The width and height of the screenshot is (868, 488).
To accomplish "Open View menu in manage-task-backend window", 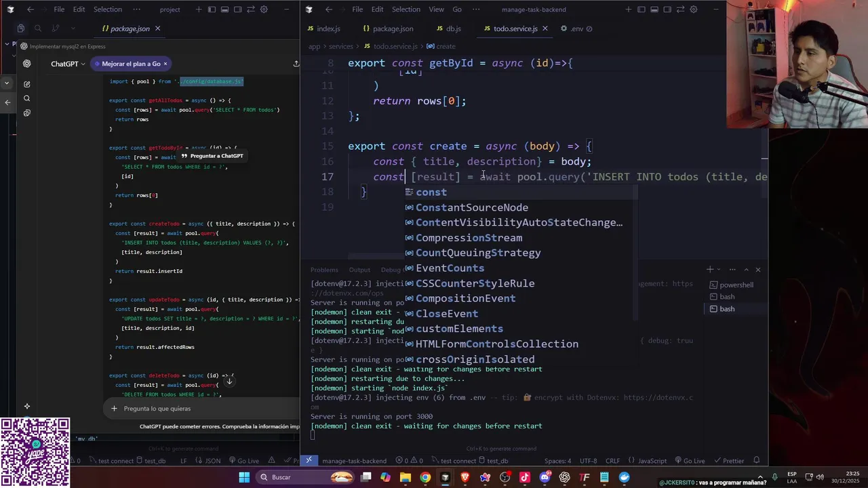I will [437, 9].
